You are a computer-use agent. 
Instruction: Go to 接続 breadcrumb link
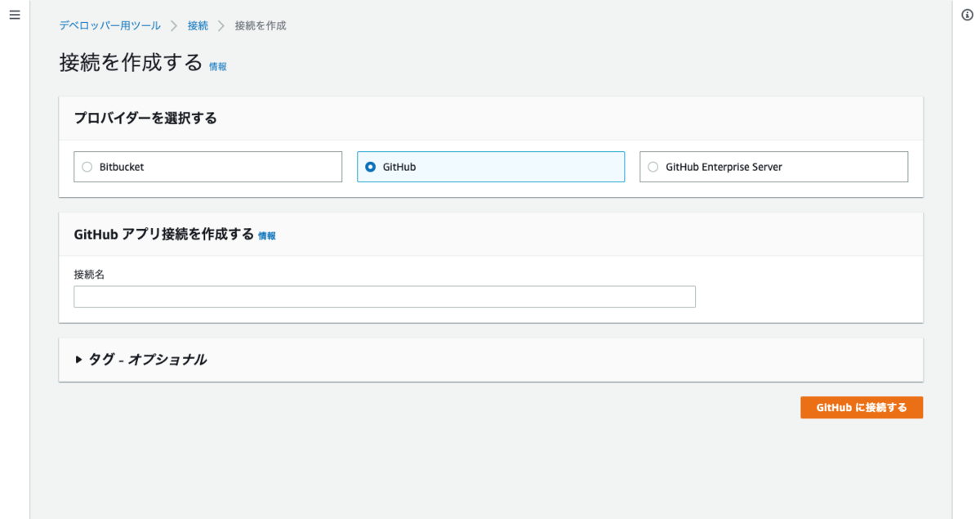pyautogui.click(x=198, y=25)
